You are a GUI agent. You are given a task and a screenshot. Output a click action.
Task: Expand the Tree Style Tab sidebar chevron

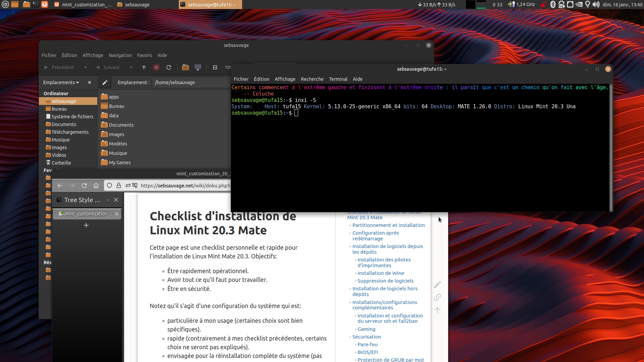[108, 200]
